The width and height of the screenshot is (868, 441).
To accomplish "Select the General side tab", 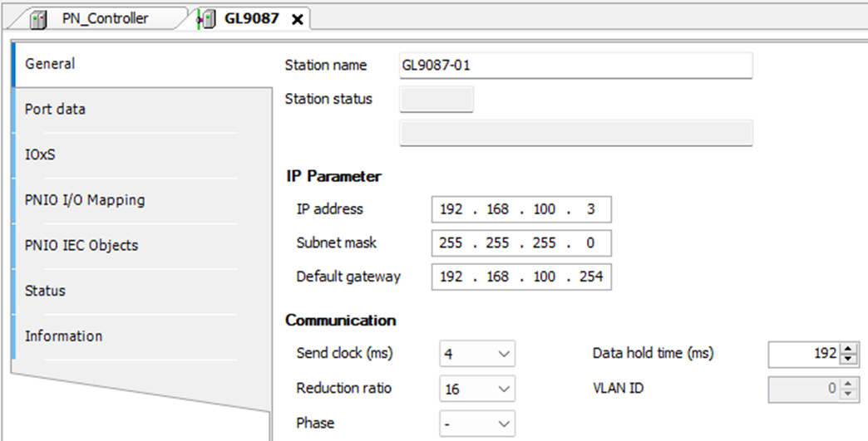I will pos(50,64).
